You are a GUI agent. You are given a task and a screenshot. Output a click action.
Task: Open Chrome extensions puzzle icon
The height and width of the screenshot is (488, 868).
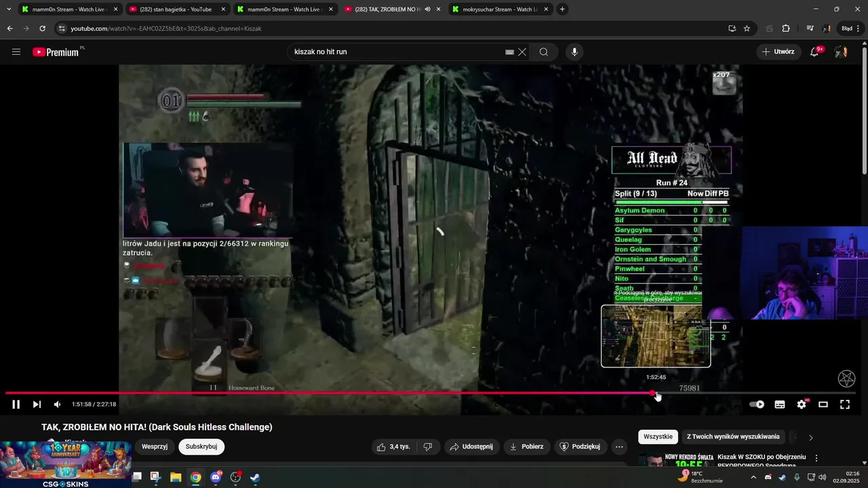[786, 28]
